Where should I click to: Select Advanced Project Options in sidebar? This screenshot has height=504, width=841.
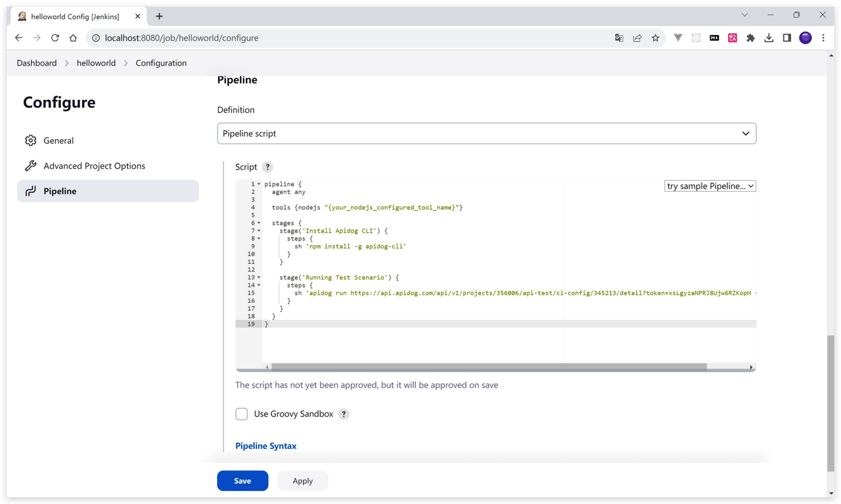94,166
